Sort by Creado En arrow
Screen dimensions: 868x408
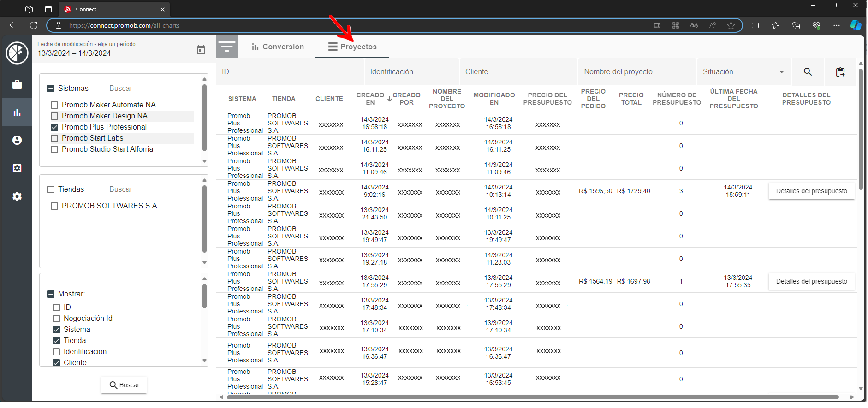[390, 99]
